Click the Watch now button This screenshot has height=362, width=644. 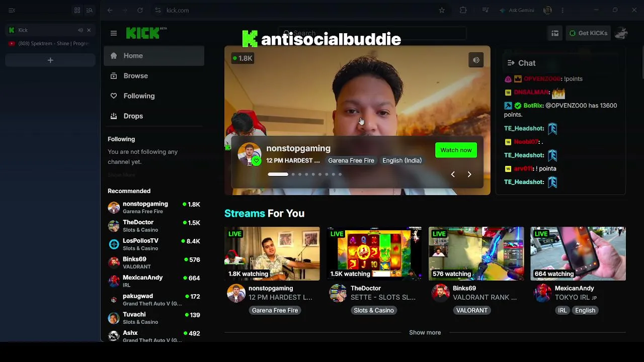tap(456, 150)
